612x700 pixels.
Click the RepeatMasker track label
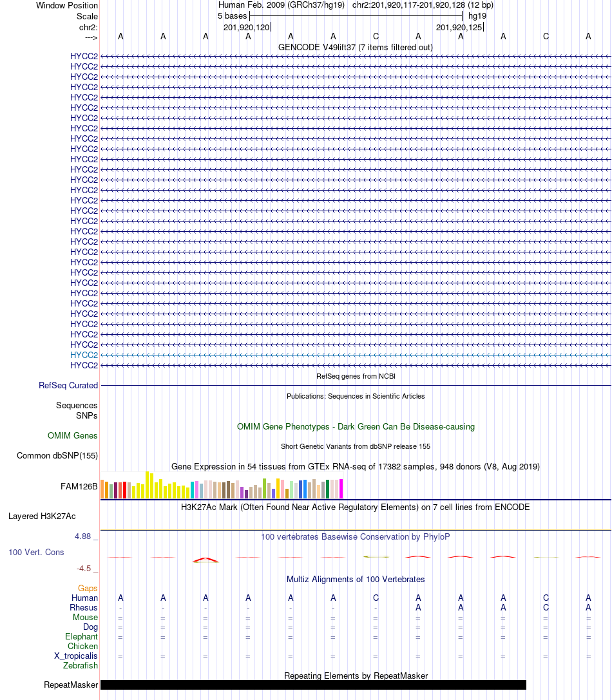point(71,685)
